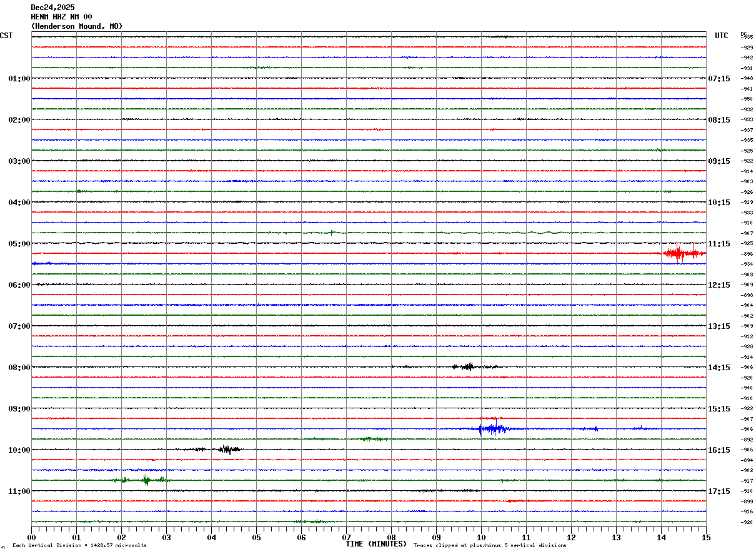The height and width of the screenshot is (554, 756).
Task: Click the -896 DC offset value
Action: (x=747, y=254)
